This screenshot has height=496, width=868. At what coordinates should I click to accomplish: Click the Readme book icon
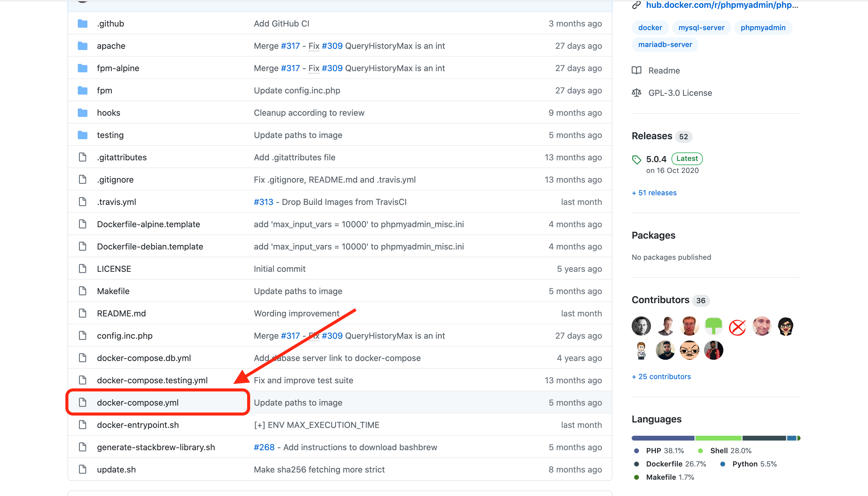[636, 71]
